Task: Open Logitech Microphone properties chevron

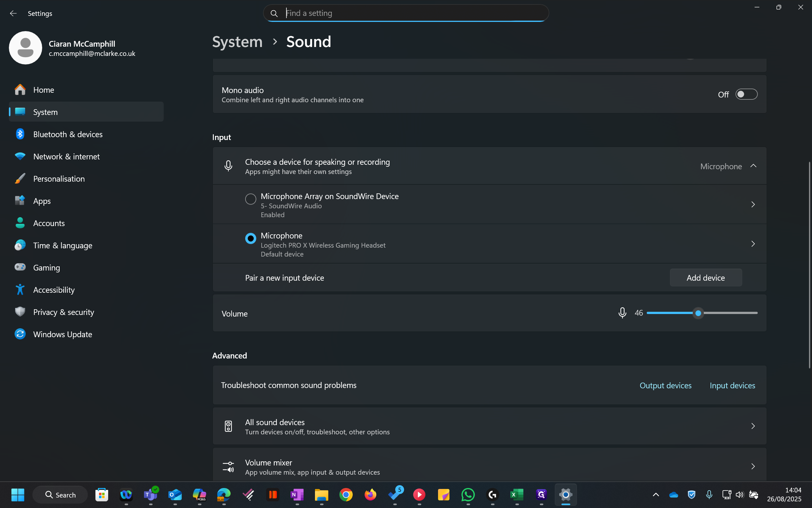Action: 753,244
